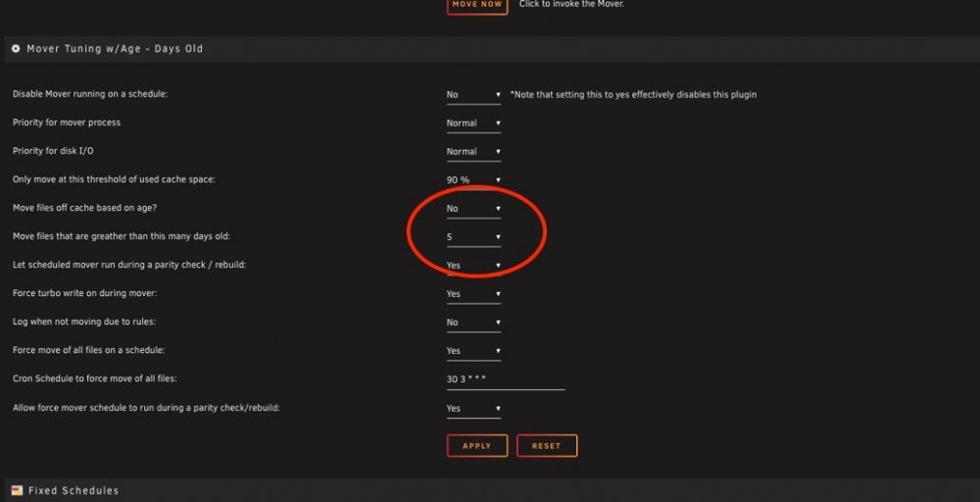Screen dimensions: 980x502
Task: Open Move files off cache based on age dropdown
Action: [x=473, y=209]
